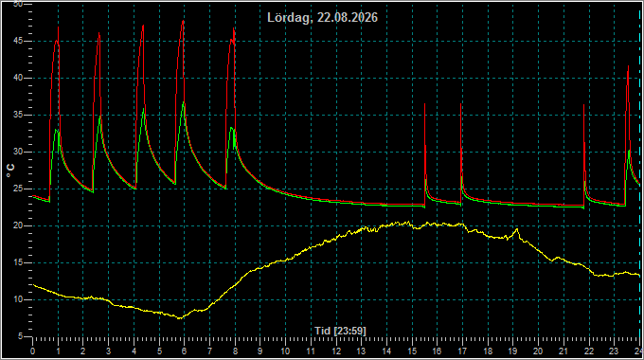Select the 20 value on temperature axis
This screenshot has height=360, width=644.
pos(18,225)
